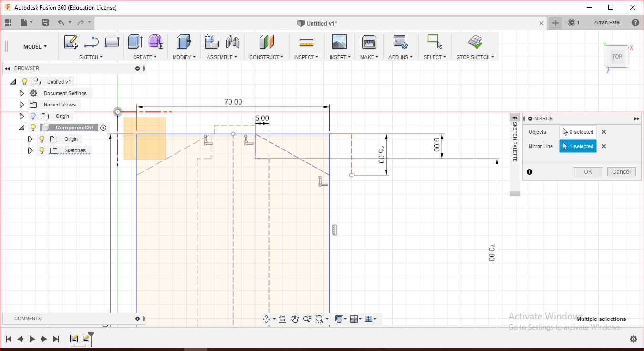
Task: Add a new document tab
Action: [555, 23]
